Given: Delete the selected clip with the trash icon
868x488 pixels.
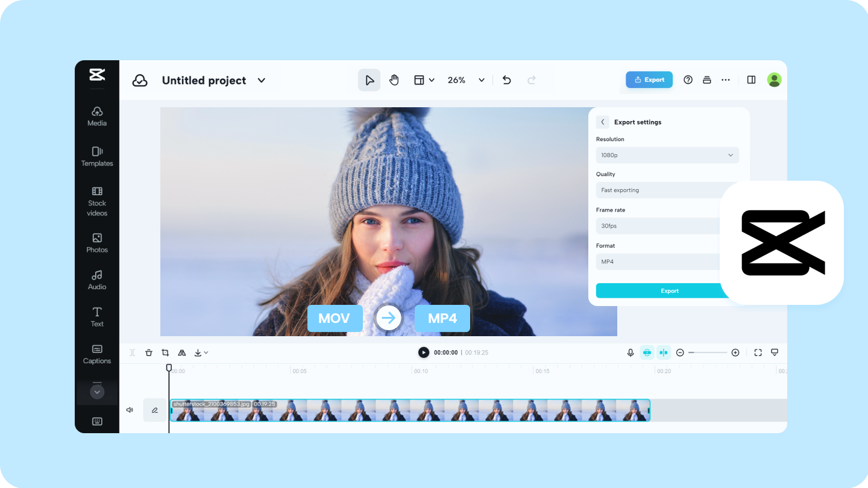Looking at the screenshot, I should click(149, 352).
